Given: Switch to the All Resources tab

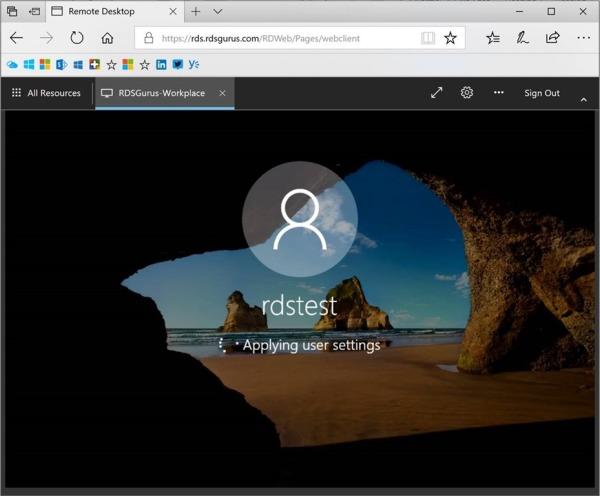Looking at the screenshot, I should 46,93.
